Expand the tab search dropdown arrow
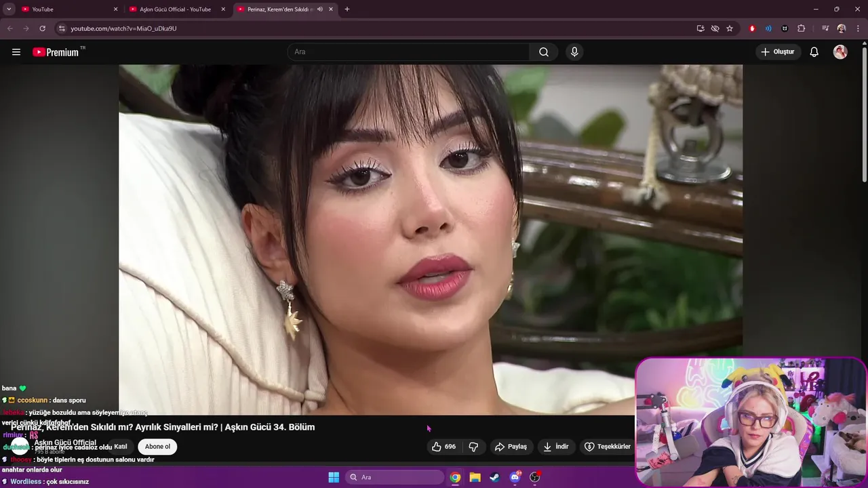868x488 pixels. tap(9, 9)
